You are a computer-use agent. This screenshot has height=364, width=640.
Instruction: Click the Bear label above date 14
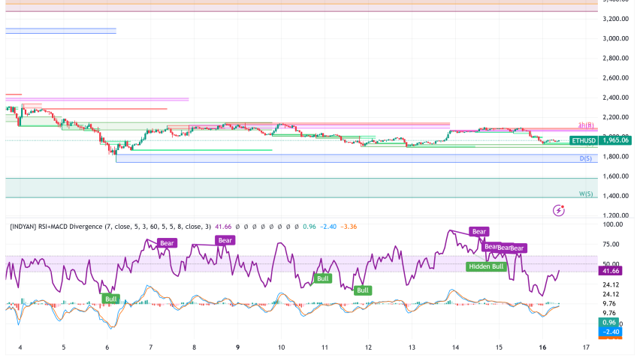(478, 232)
